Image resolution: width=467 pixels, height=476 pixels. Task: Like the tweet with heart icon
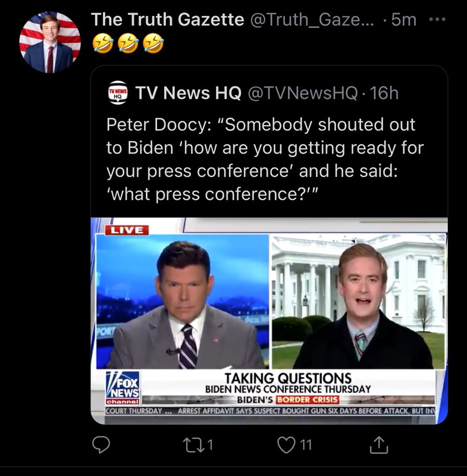click(286, 445)
